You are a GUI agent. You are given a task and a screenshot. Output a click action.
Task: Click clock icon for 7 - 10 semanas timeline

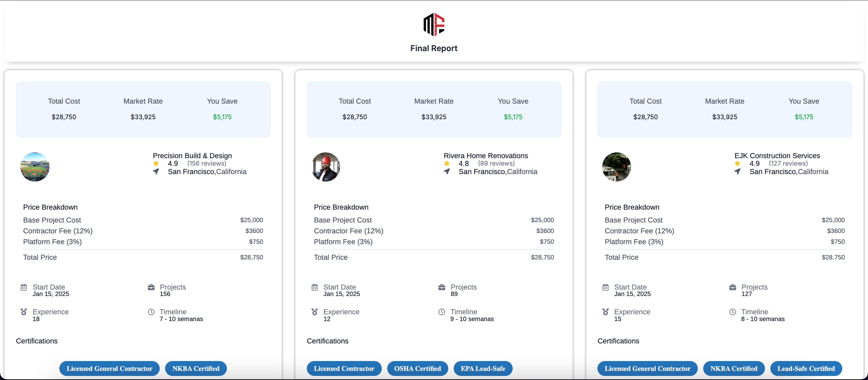click(x=151, y=312)
